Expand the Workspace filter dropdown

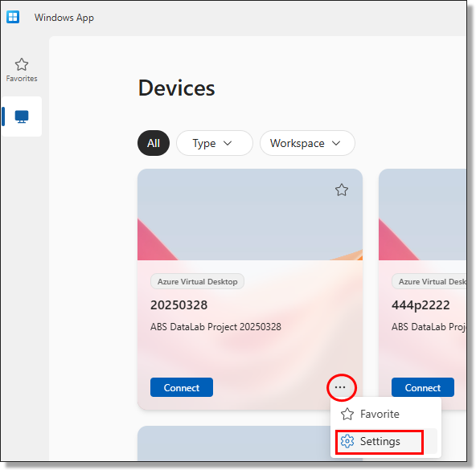pyautogui.click(x=307, y=143)
